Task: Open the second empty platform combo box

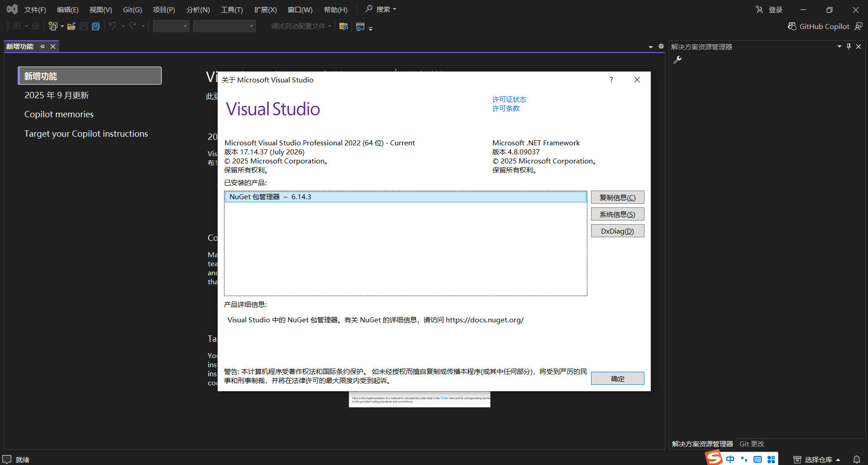Action: pos(224,26)
